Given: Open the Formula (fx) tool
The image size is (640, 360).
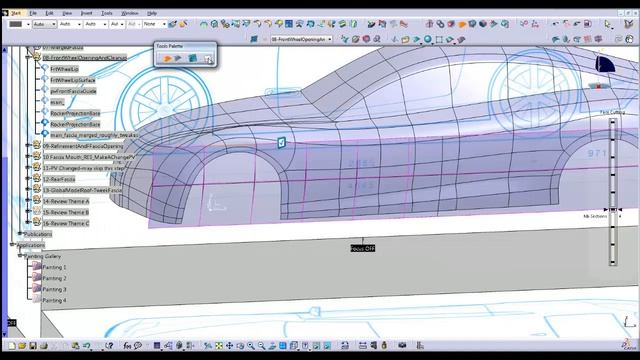Looking at the screenshot, I should tap(127, 346).
